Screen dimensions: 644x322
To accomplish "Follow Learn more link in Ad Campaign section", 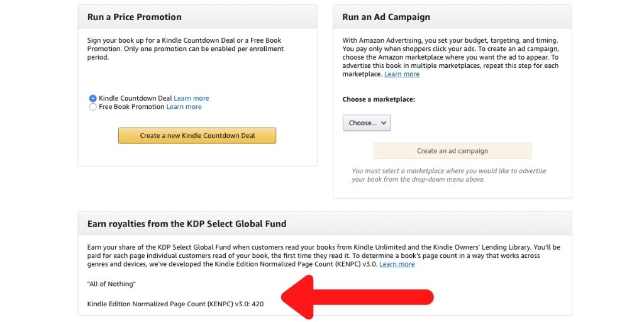I will click(x=402, y=74).
